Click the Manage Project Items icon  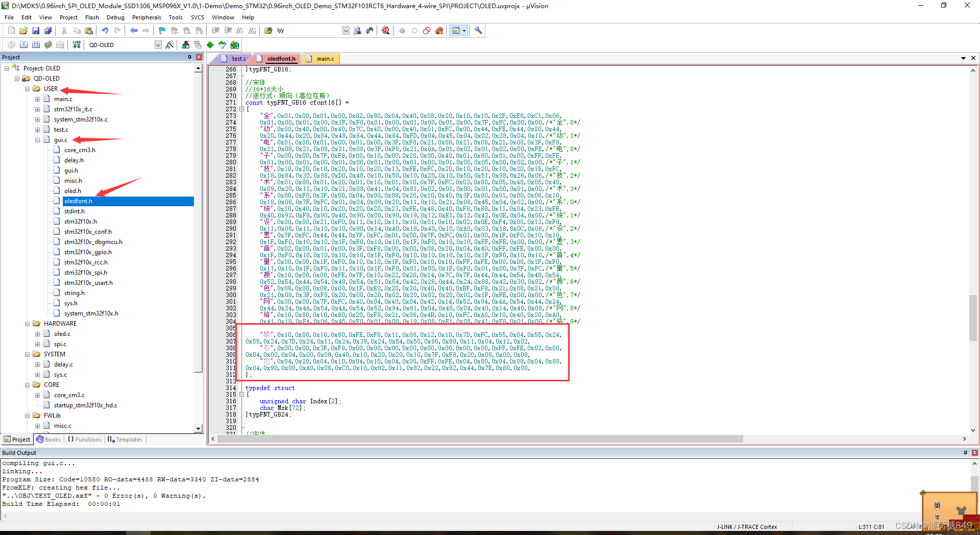click(x=185, y=44)
